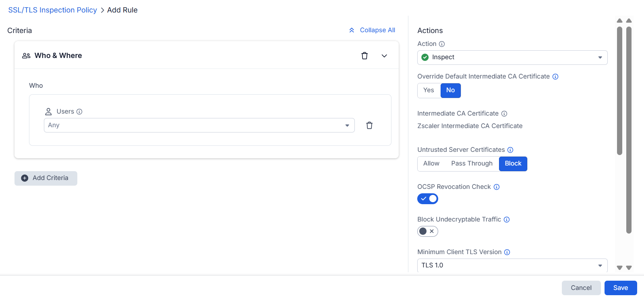Click the outer page scrollbar thumb
This screenshot has width=644, height=298.
click(x=629, y=130)
